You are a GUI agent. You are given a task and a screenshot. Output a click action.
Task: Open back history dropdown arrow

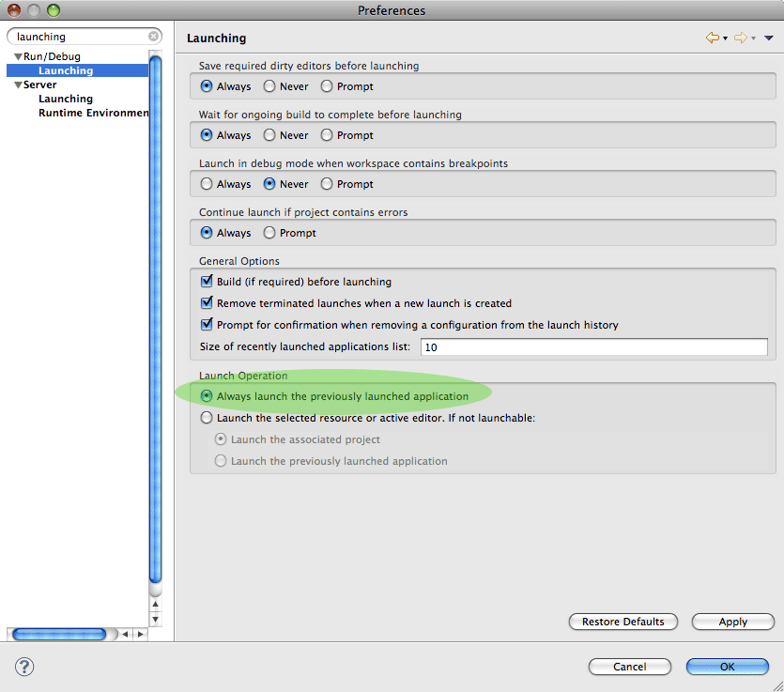click(x=725, y=38)
